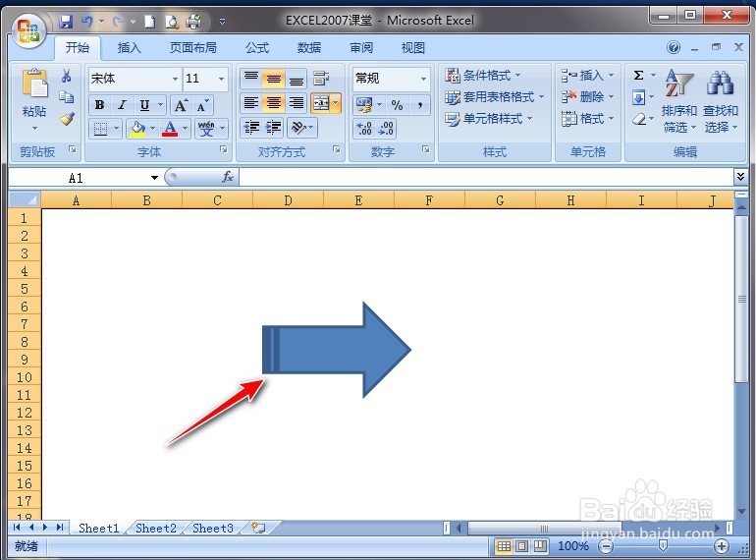Create a new blank workbook icon

click(150, 22)
